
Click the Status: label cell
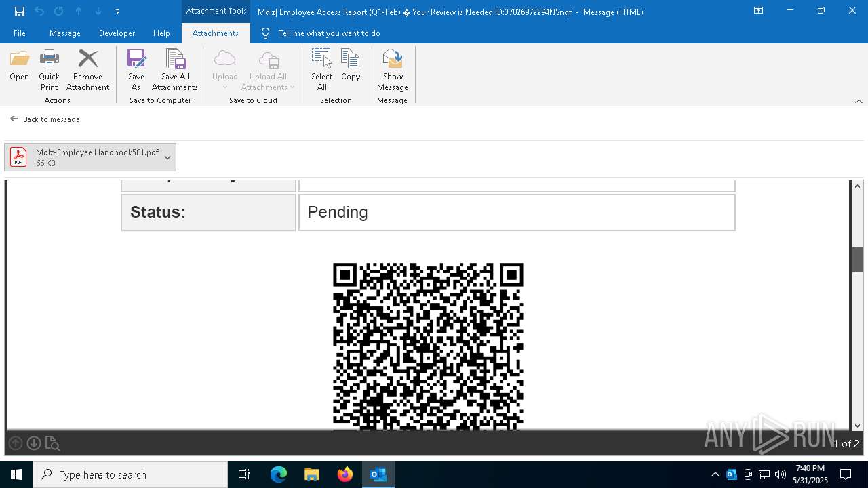click(208, 212)
